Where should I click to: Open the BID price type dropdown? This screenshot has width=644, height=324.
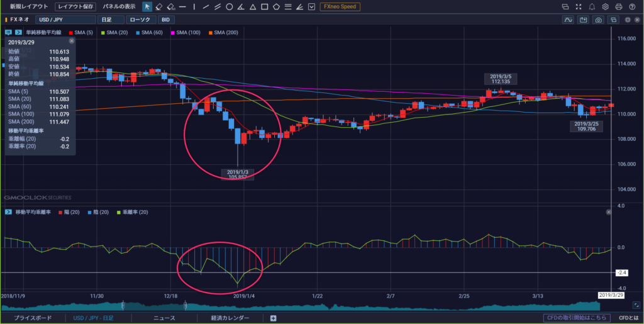(x=167, y=20)
